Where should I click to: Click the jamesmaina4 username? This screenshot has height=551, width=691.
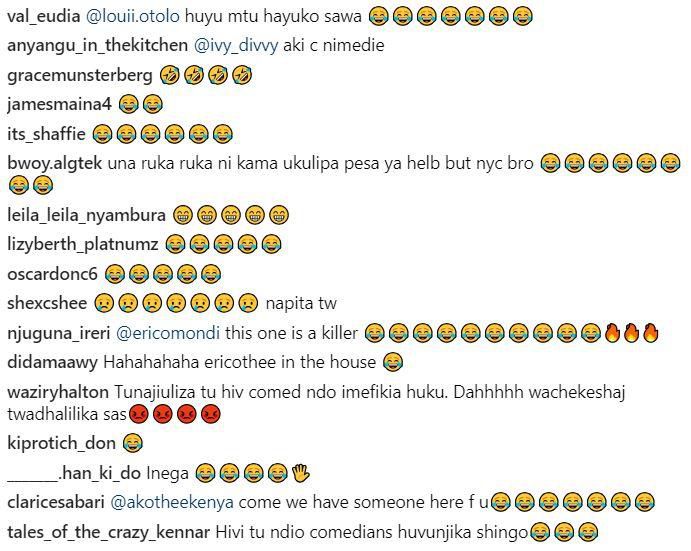pyautogui.click(x=59, y=104)
